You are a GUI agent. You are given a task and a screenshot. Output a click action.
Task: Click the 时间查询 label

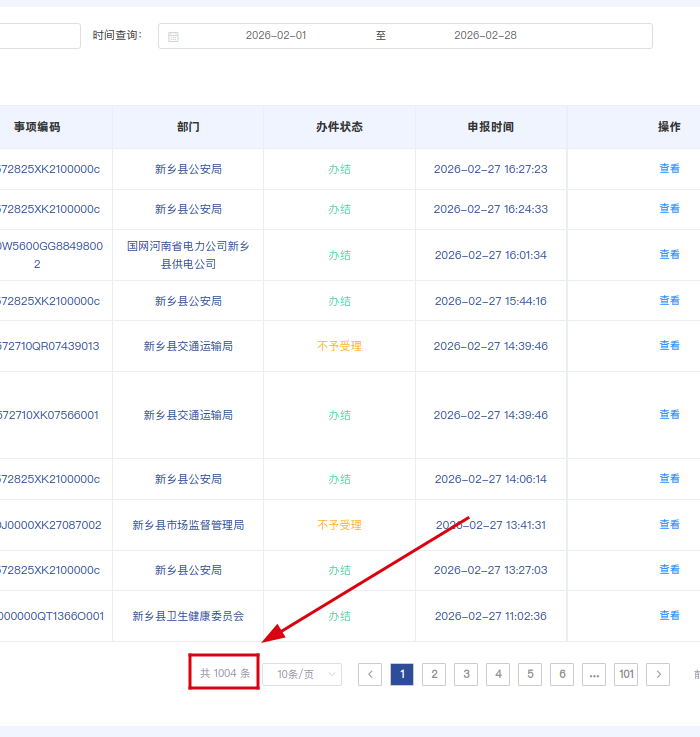pos(117,35)
